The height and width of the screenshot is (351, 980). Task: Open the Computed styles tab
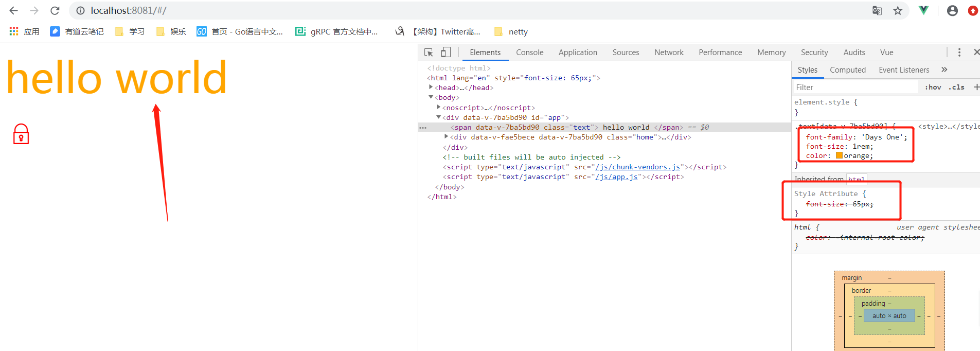tap(847, 70)
